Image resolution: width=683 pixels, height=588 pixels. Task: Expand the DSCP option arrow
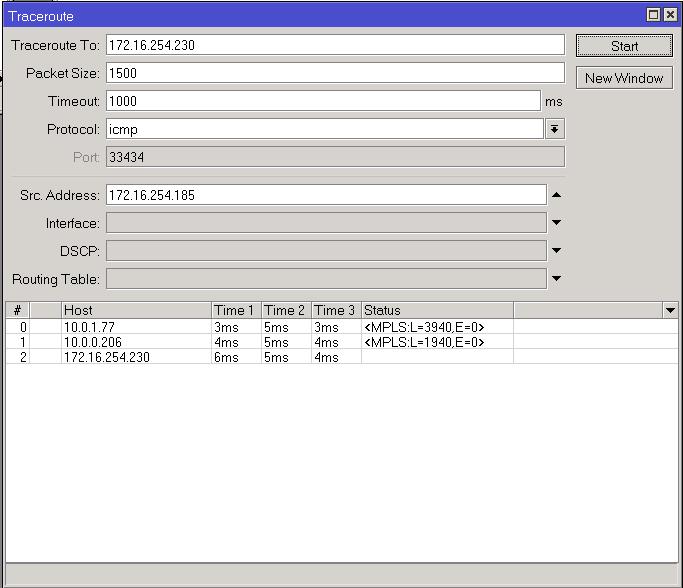point(556,250)
